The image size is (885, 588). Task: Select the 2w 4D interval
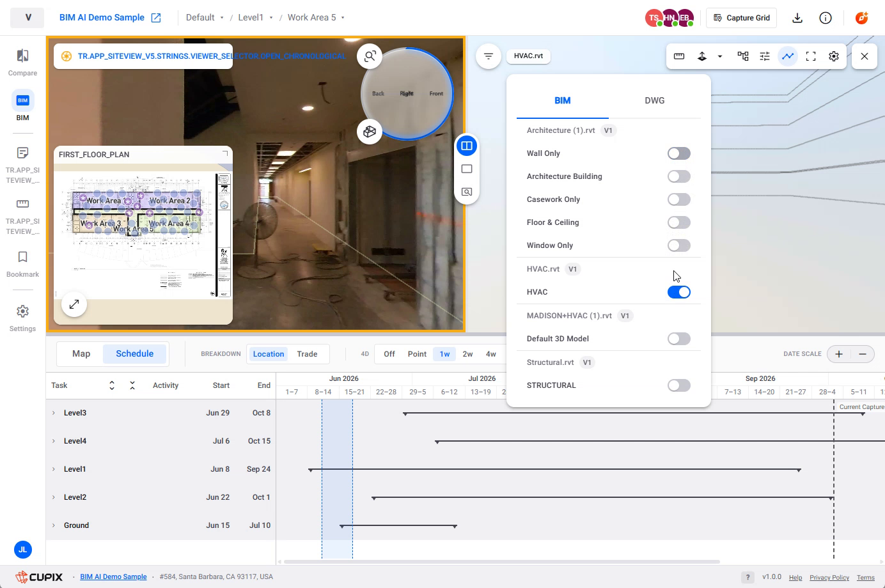467,354
